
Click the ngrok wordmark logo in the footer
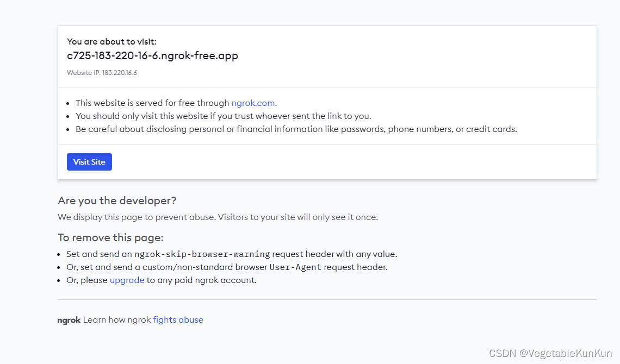point(69,320)
